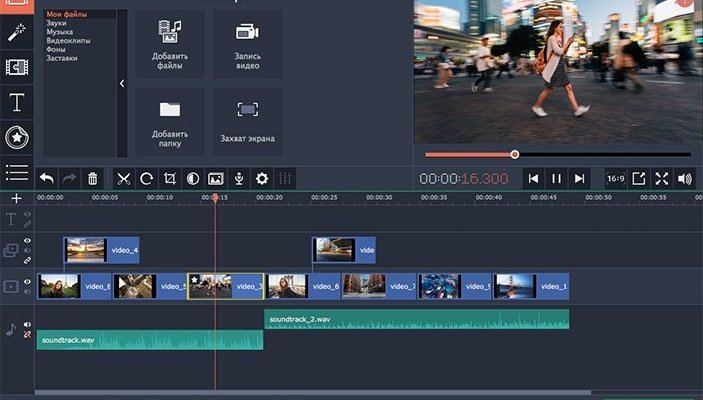Screen dimensions: 703x400
Task: Select Музыка in the media list
Action: 59,32
